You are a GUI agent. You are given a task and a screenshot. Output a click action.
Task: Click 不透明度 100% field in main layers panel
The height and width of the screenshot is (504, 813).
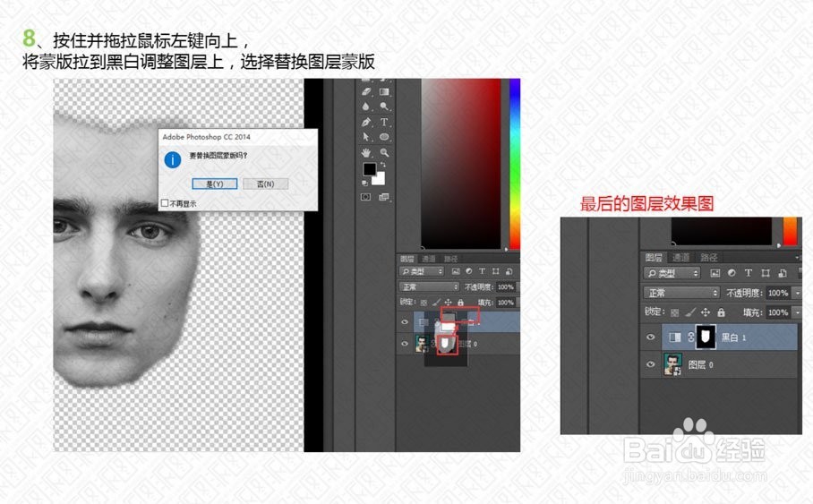pyautogui.click(x=505, y=286)
